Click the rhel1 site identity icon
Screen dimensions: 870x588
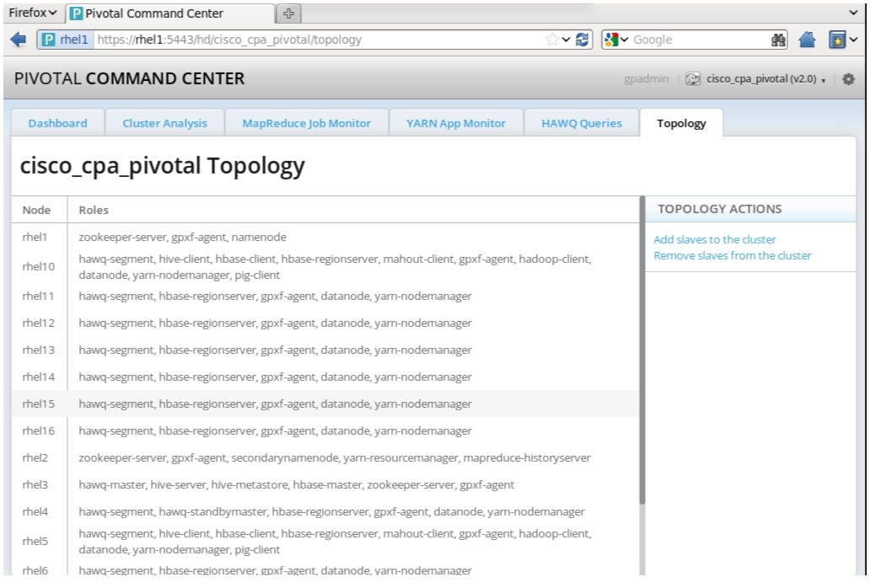49,40
